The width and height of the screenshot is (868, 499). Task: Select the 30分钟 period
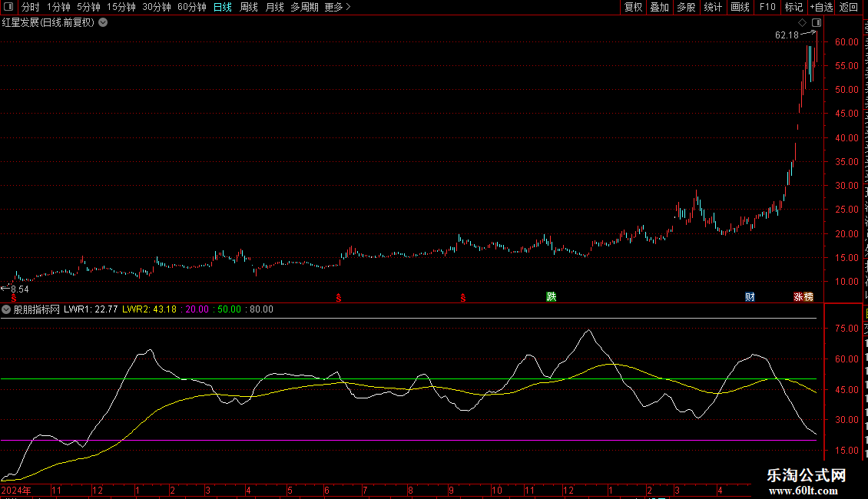[157, 7]
